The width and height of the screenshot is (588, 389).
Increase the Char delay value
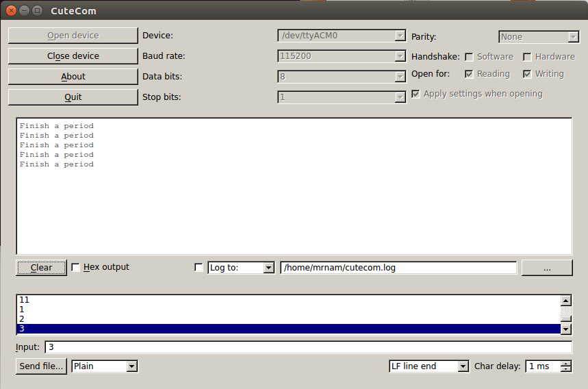point(566,363)
